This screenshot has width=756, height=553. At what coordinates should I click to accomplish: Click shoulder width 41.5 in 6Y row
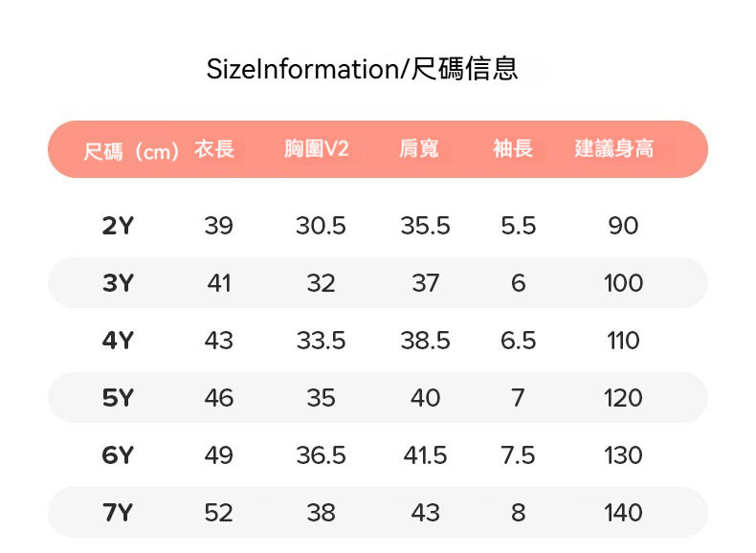point(425,455)
